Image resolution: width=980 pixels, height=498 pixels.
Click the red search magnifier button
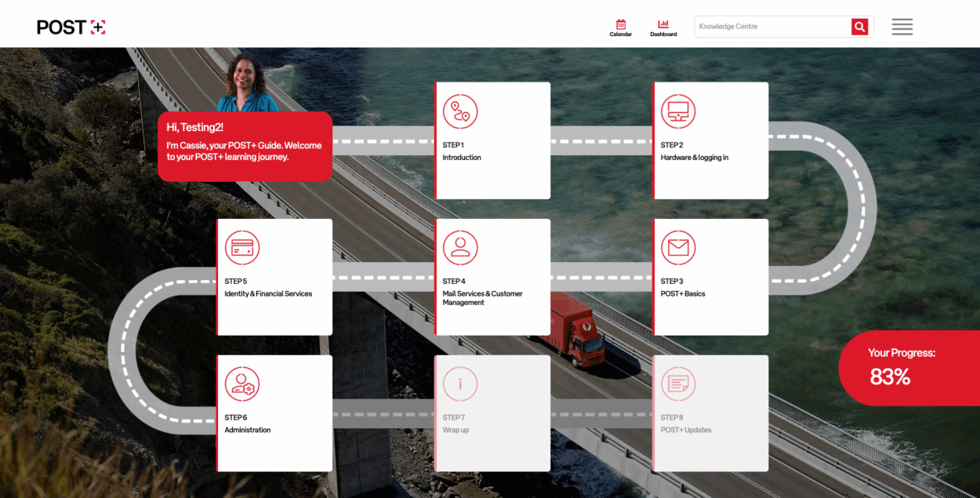860,27
